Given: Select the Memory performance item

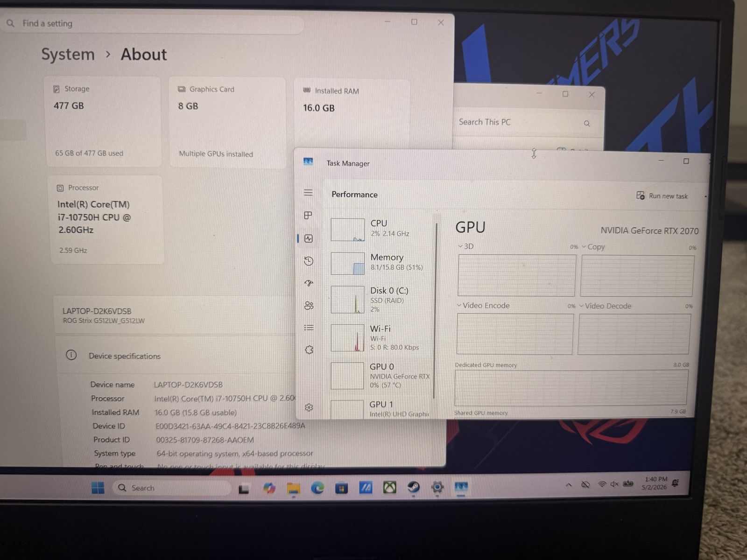Looking at the screenshot, I should coord(381,262).
